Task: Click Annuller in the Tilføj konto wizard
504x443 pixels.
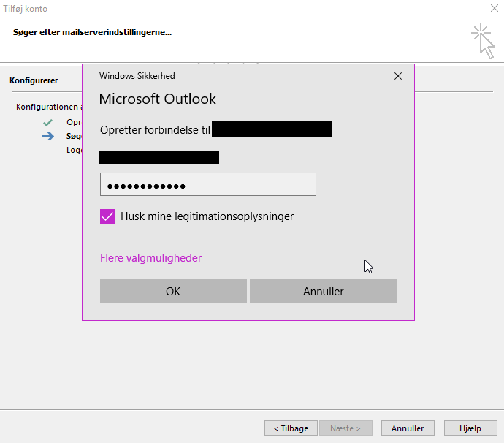Action: pos(408,428)
